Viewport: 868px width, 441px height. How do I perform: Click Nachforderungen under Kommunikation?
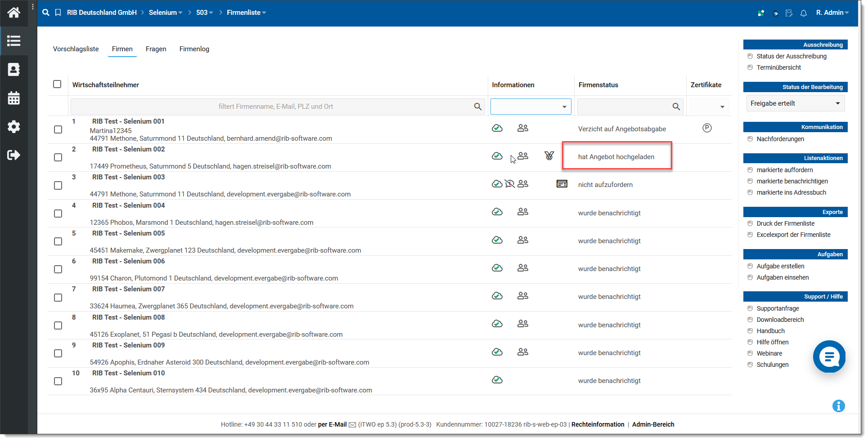pyautogui.click(x=780, y=139)
